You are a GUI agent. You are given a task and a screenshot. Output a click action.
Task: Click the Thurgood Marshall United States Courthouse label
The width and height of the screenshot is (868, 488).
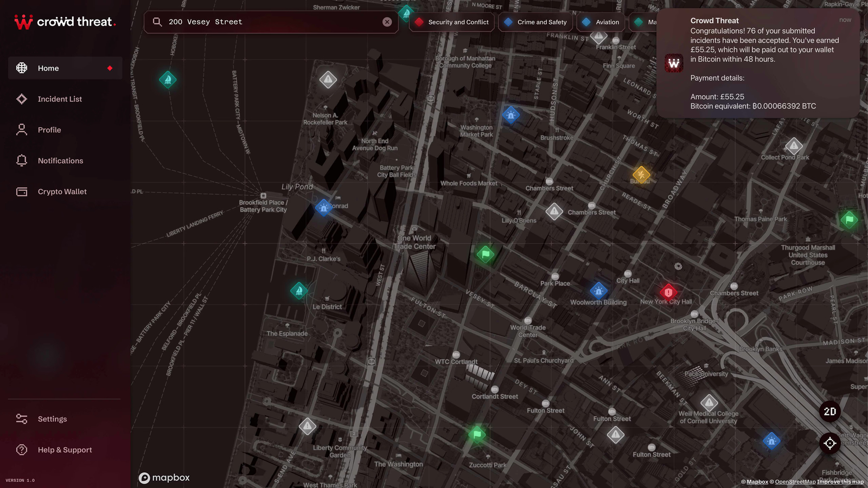(808, 255)
